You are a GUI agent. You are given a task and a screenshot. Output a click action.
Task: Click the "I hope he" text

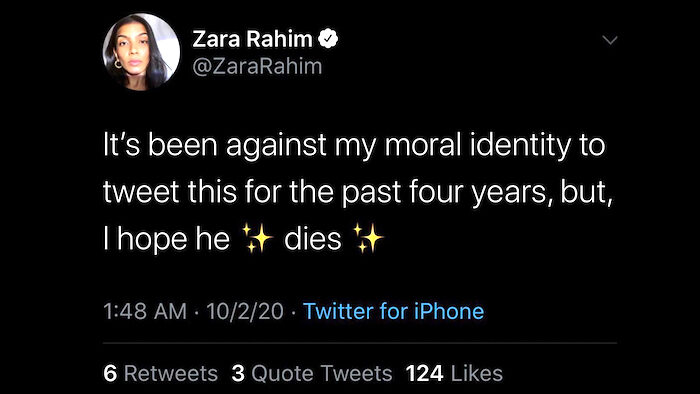coord(166,239)
